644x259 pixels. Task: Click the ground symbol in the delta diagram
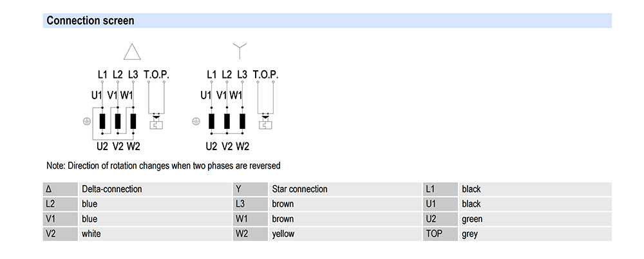click(x=87, y=120)
